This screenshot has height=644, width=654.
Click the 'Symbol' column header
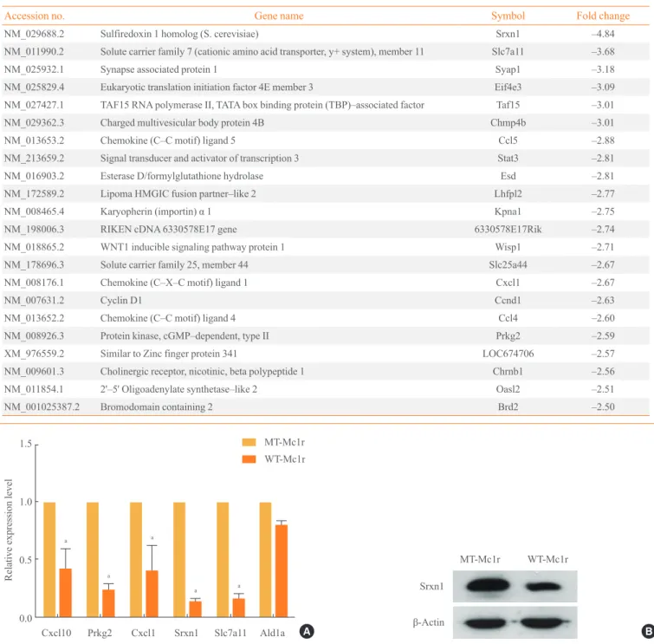508,16
